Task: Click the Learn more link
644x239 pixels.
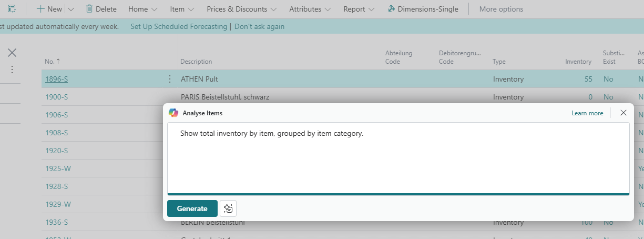Action: point(587,113)
